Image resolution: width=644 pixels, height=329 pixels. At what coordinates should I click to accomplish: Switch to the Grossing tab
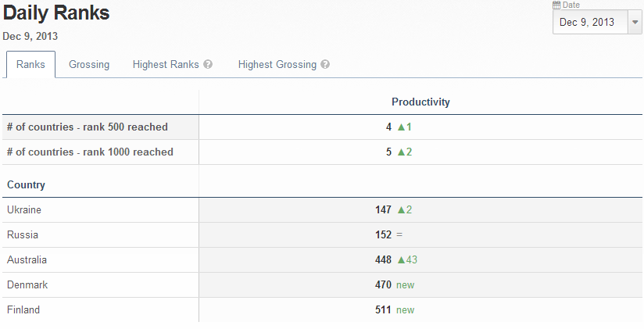[x=89, y=65]
